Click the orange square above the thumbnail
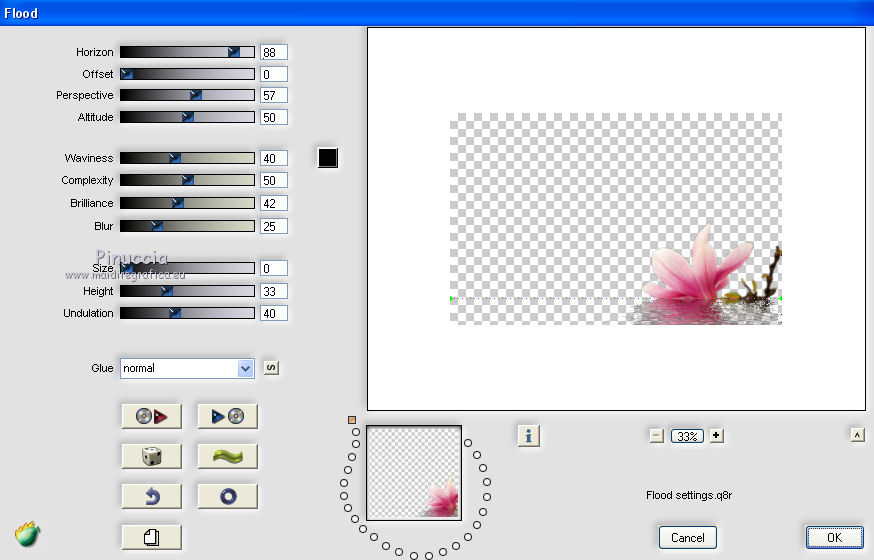This screenshot has width=874, height=560. [352, 420]
